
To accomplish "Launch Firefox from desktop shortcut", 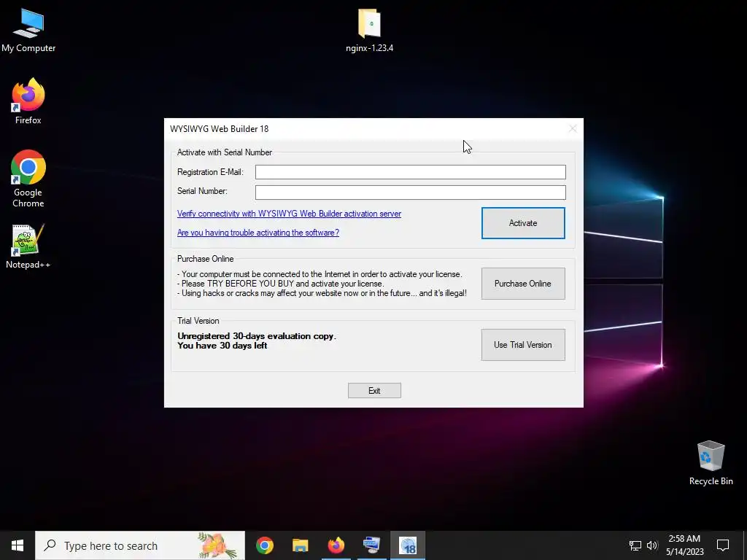I will pos(28,101).
